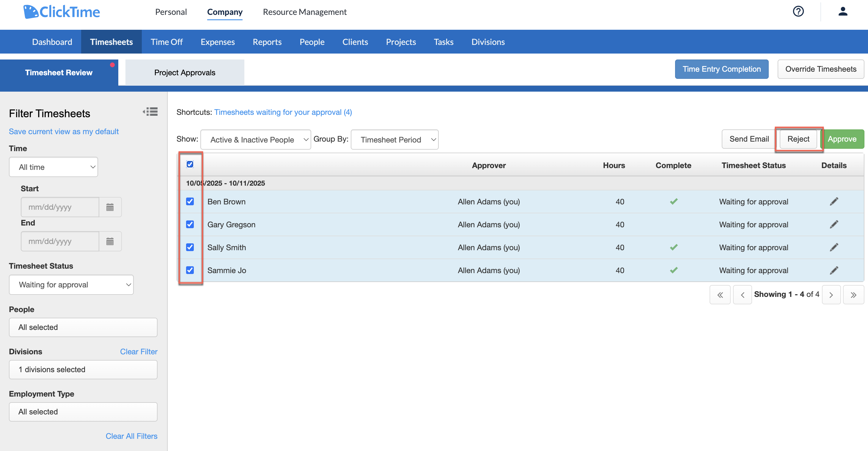Uncheck Sally Smith's timesheet checkbox
The height and width of the screenshot is (451, 868).
click(x=190, y=247)
